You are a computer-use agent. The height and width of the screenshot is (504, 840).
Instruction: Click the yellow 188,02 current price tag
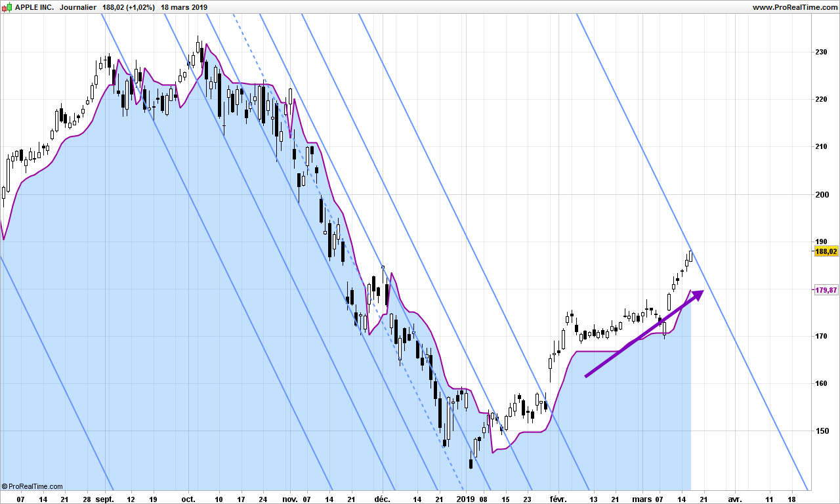826,251
